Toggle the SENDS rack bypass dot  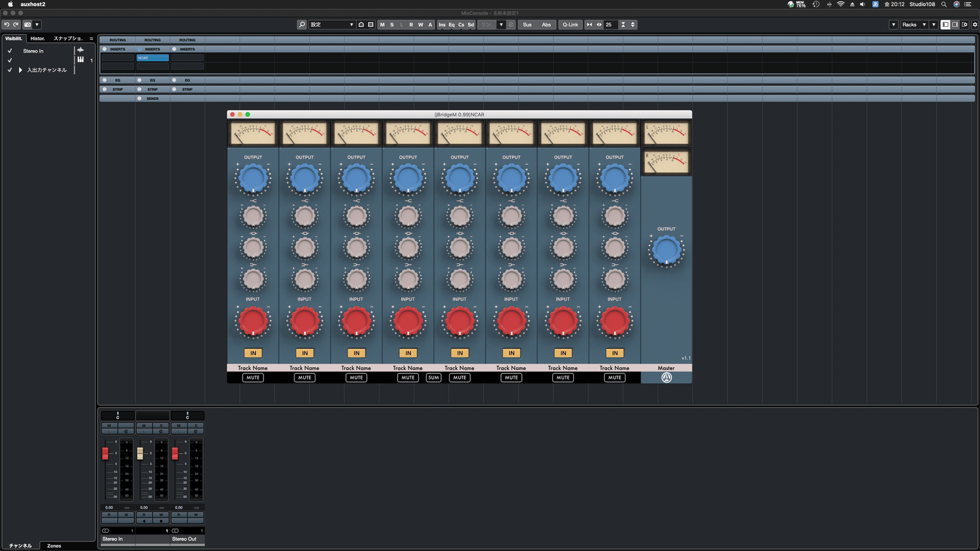coord(140,98)
